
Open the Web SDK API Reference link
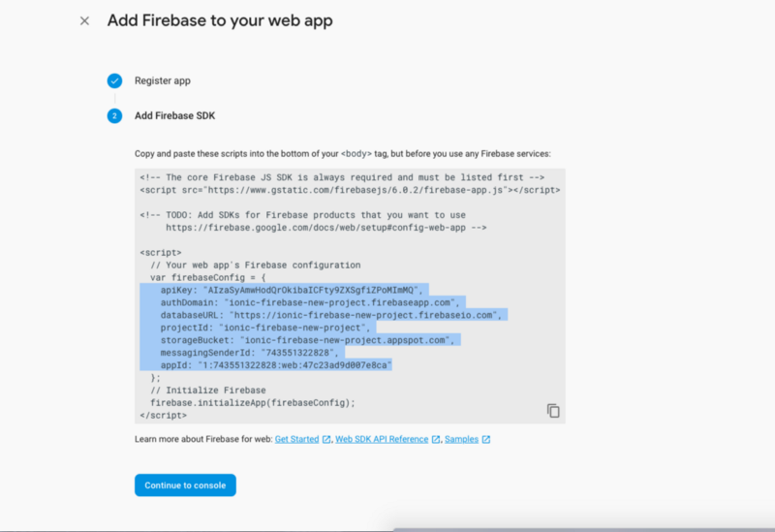[382, 439]
